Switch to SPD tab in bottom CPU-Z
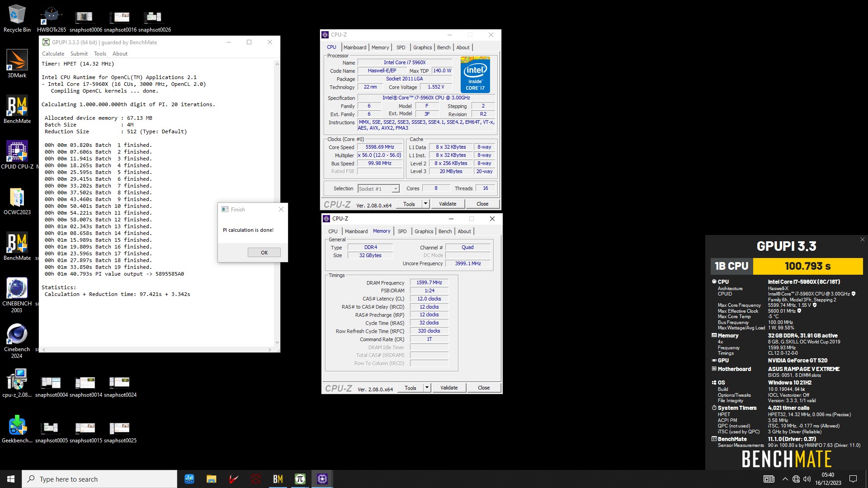 tap(402, 231)
